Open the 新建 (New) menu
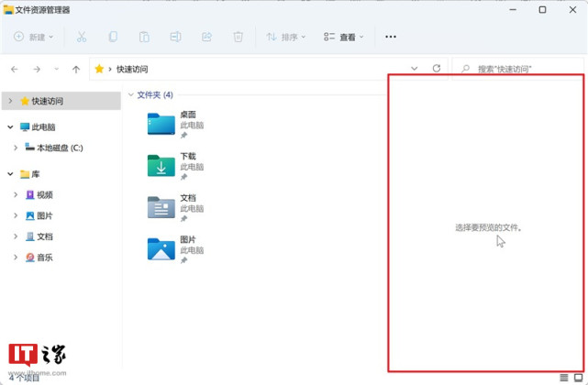 click(33, 37)
